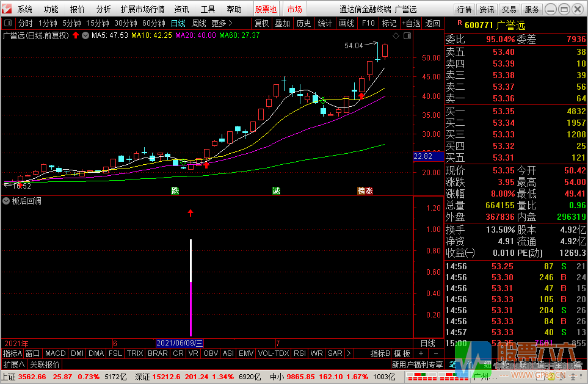This screenshot has width=588, height=384.
Task: Click the 统计 toolbar item
Action: pyautogui.click(x=325, y=23)
